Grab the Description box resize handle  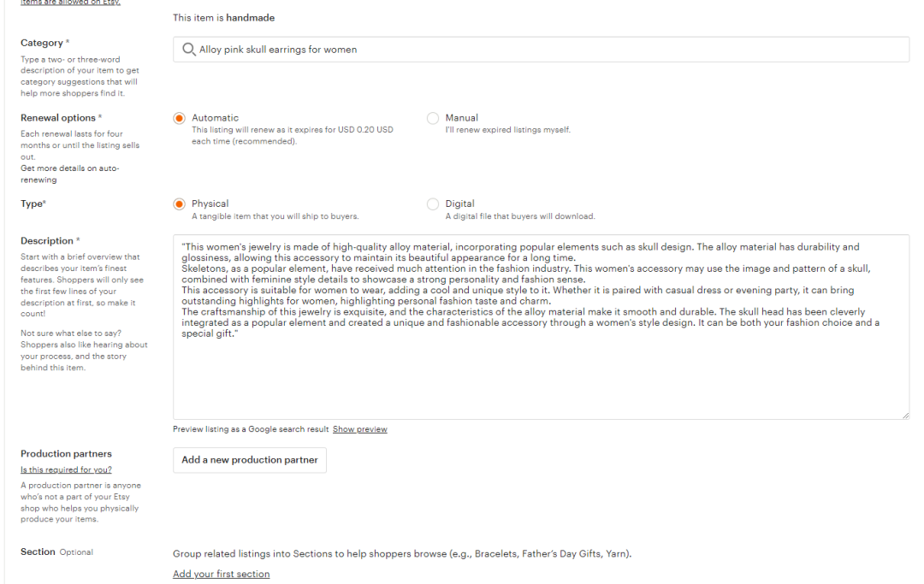[x=905, y=416]
